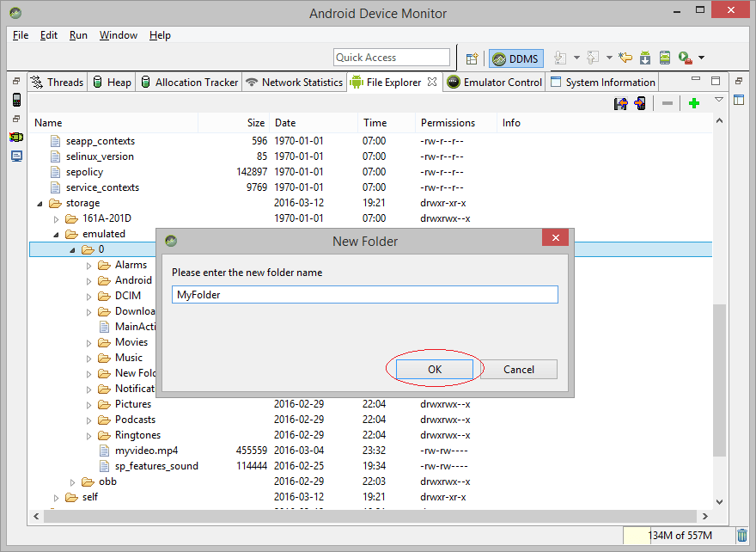Switch to the Emulator Control tab
The width and height of the screenshot is (756, 552).
tap(494, 82)
